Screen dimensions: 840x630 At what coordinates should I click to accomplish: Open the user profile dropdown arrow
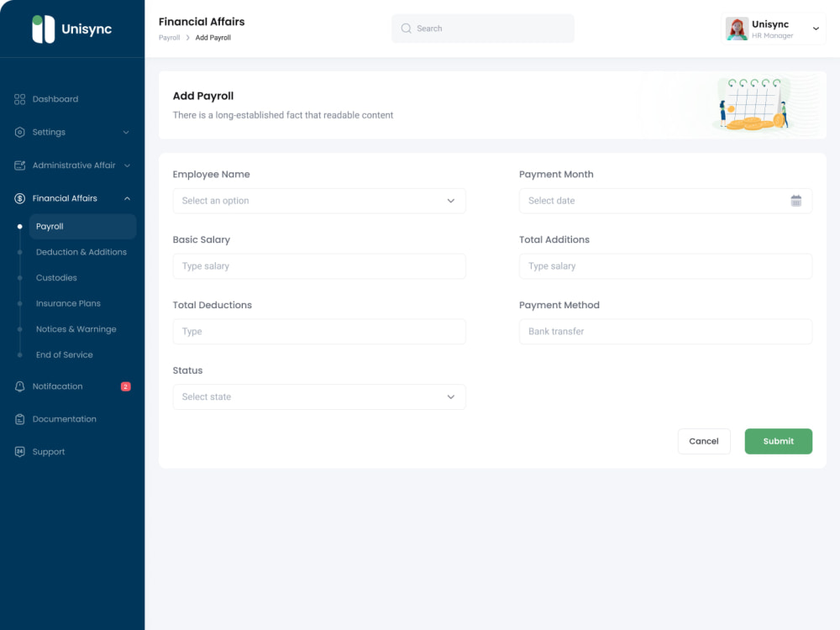click(816, 29)
